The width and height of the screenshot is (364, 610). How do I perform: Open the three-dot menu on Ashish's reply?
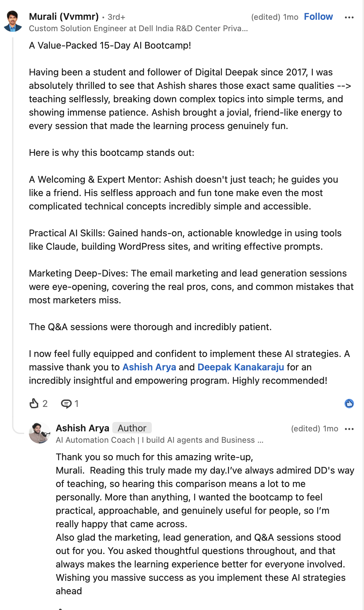pos(349,429)
